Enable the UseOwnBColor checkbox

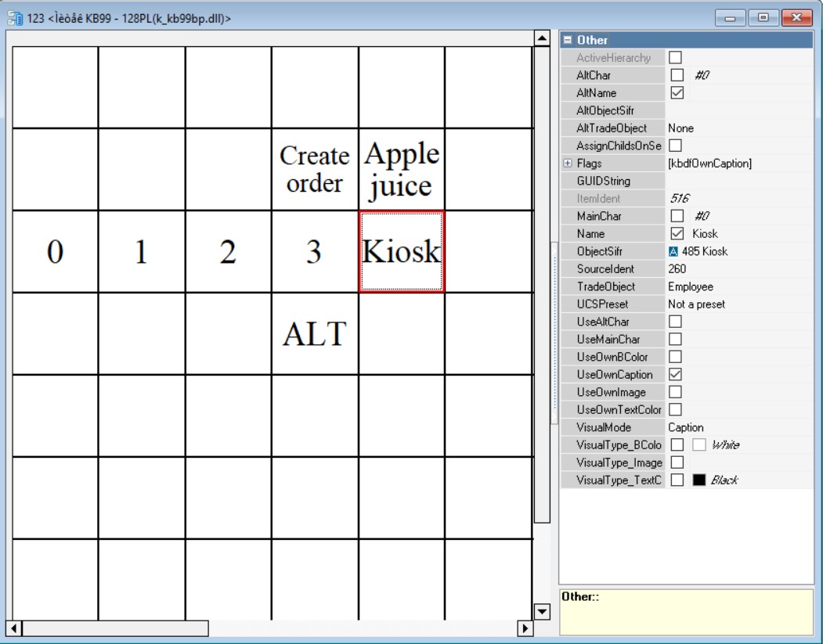[x=675, y=357]
